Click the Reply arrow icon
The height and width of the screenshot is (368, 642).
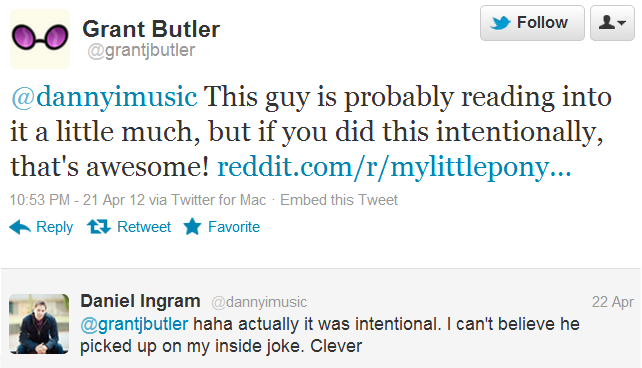tap(20, 227)
